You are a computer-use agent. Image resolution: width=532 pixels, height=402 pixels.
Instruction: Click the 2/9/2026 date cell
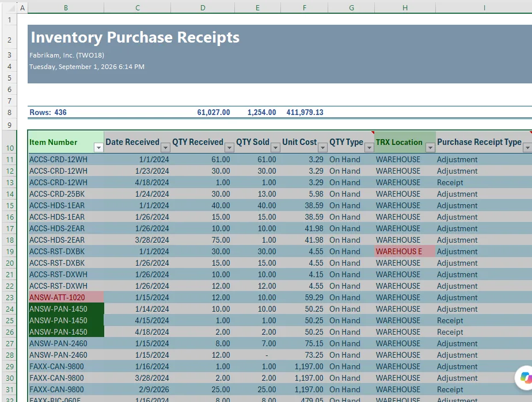(138, 389)
